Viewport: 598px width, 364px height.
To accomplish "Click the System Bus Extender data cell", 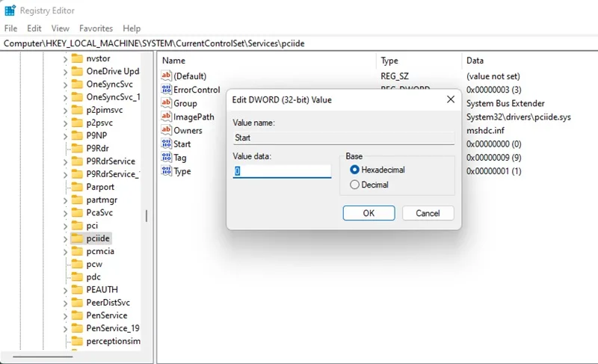I will [x=505, y=103].
